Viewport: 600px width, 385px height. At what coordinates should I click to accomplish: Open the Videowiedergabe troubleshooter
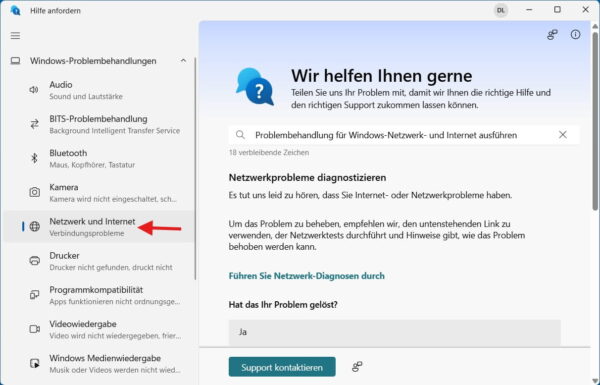tap(99, 329)
